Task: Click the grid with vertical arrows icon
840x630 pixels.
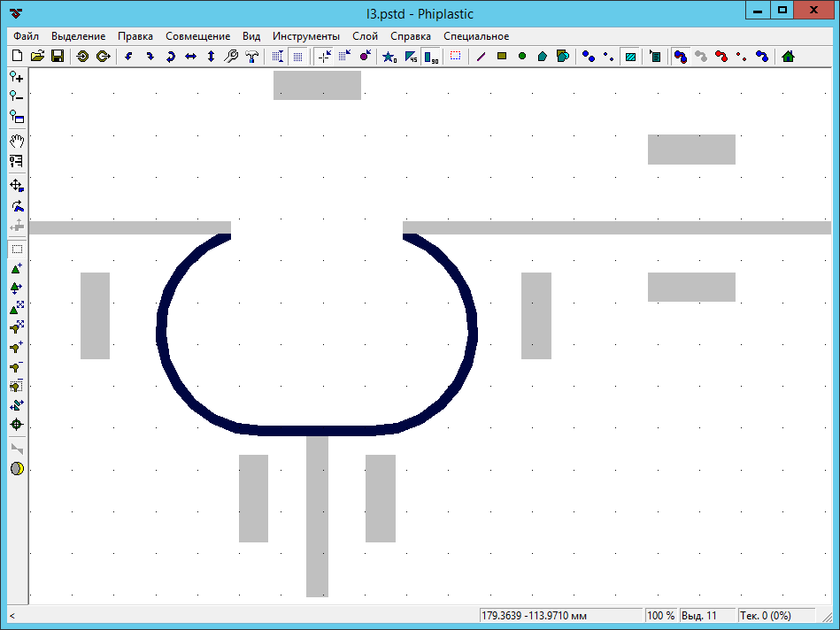Action: tap(278, 57)
